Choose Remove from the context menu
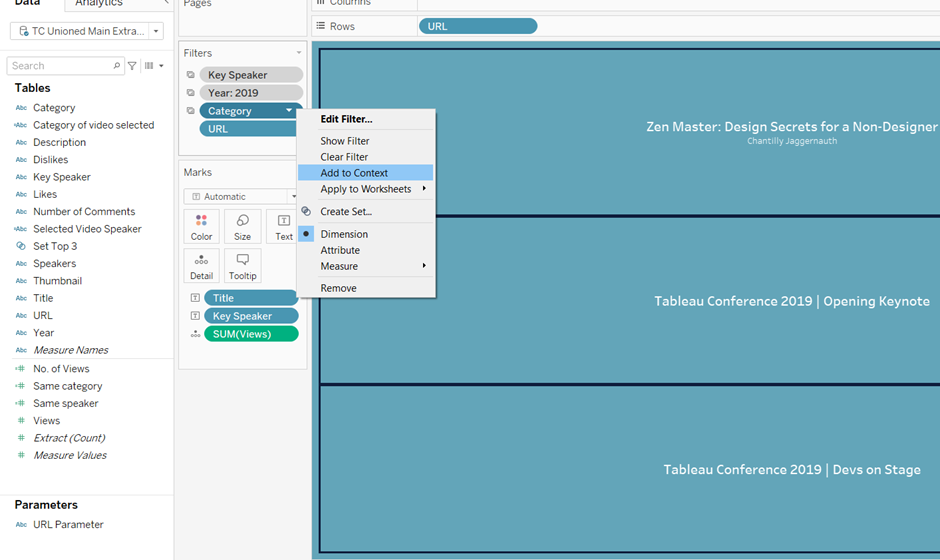Screen dimensions: 940x560 [x=338, y=288]
